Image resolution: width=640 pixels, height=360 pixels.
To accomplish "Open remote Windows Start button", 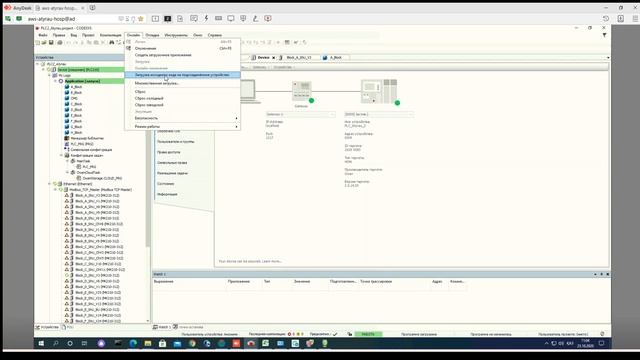I will (41, 344).
